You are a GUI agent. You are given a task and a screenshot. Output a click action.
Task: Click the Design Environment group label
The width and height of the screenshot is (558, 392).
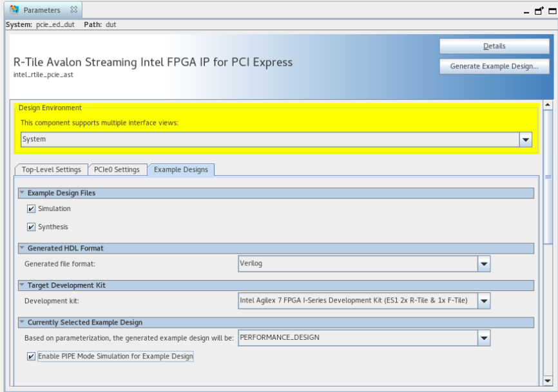(x=50, y=107)
